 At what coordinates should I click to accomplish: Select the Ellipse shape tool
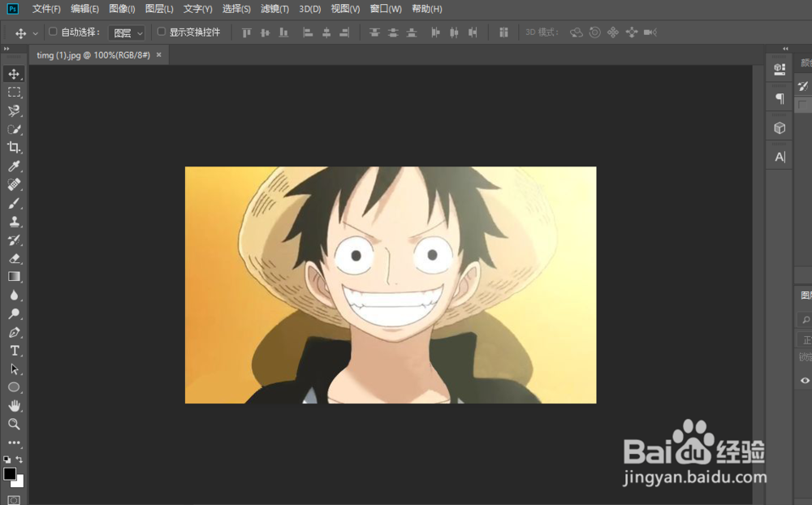pyautogui.click(x=14, y=387)
